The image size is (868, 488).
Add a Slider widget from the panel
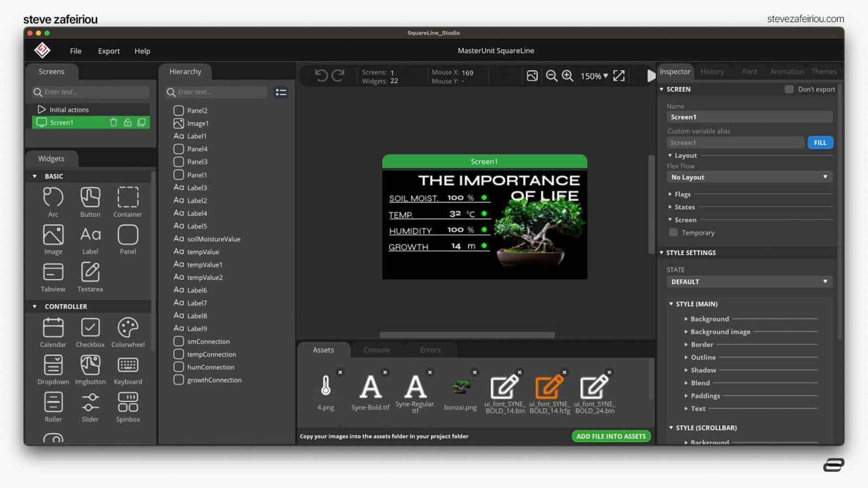coord(90,403)
